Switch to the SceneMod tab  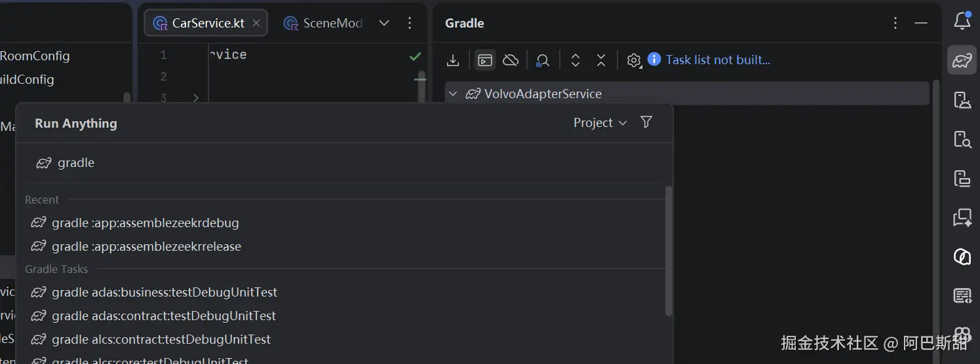pos(323,23)
